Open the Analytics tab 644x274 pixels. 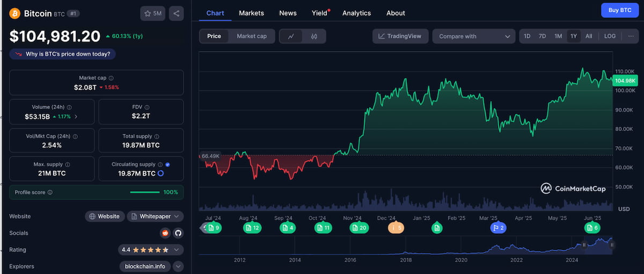click(356, 13)
